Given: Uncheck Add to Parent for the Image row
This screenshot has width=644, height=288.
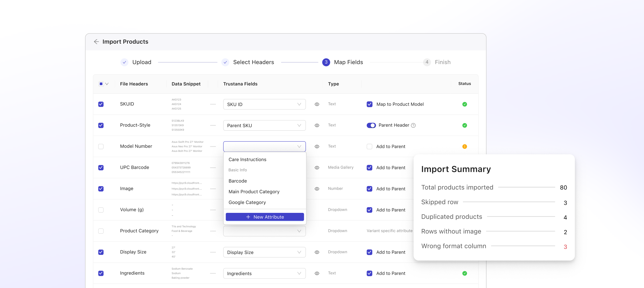Looking at the screenshot, I should pos(370,189).
